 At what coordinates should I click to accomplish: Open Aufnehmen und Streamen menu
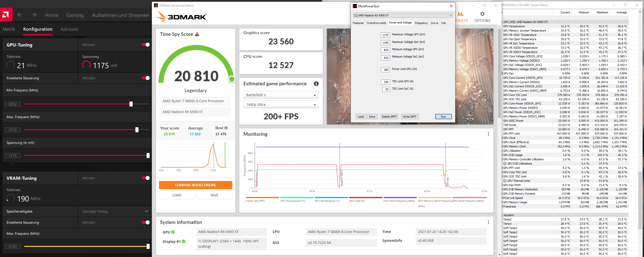[121, 15]
